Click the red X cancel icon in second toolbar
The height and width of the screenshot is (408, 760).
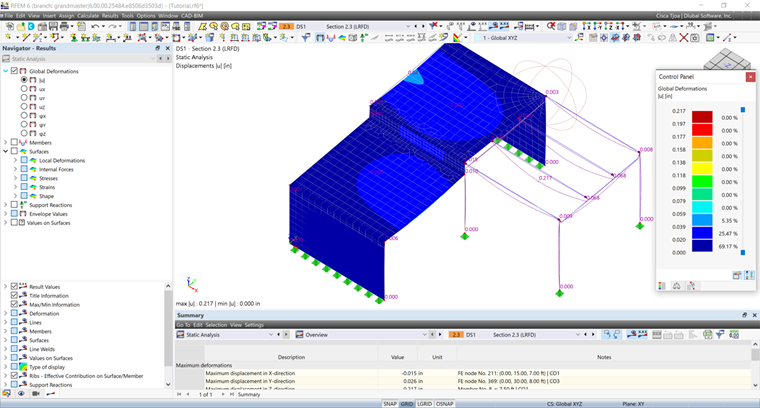(x=683, y=37)
